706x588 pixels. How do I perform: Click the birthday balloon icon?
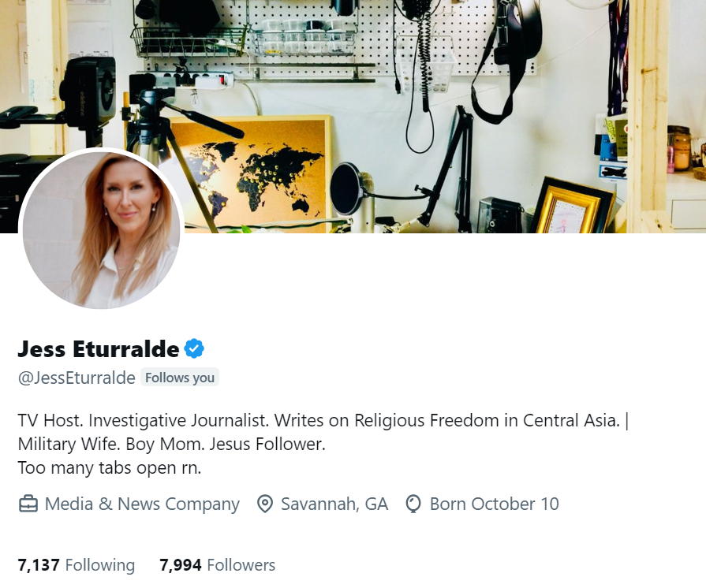pyautogui.click(x=413, y=504)
